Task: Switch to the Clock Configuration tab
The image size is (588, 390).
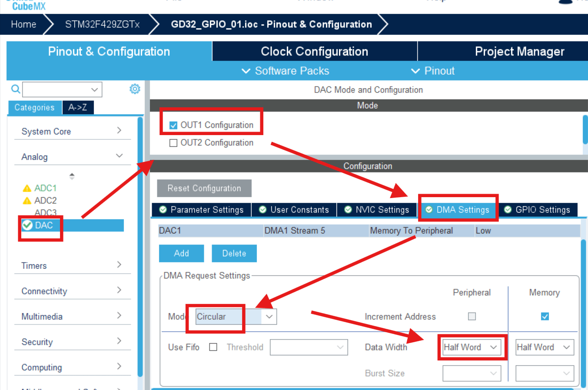Action: click(315, 51)
